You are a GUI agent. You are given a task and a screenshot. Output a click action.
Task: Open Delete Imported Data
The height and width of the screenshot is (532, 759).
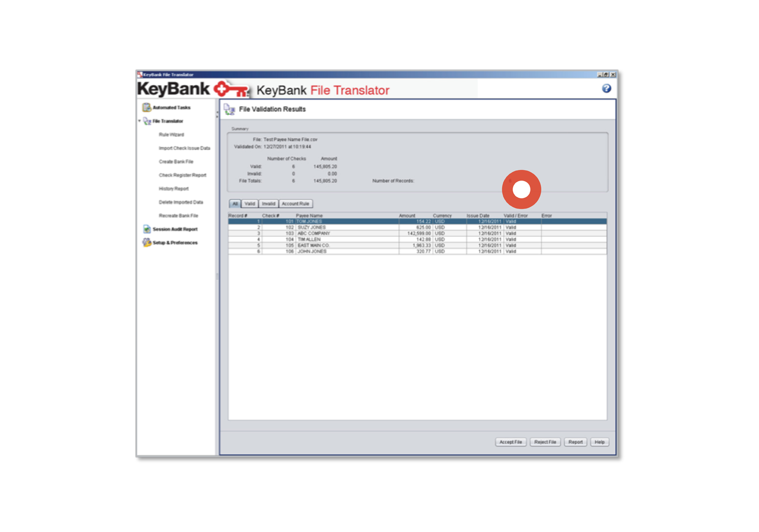pyautogui.click(x=181, y=202)
